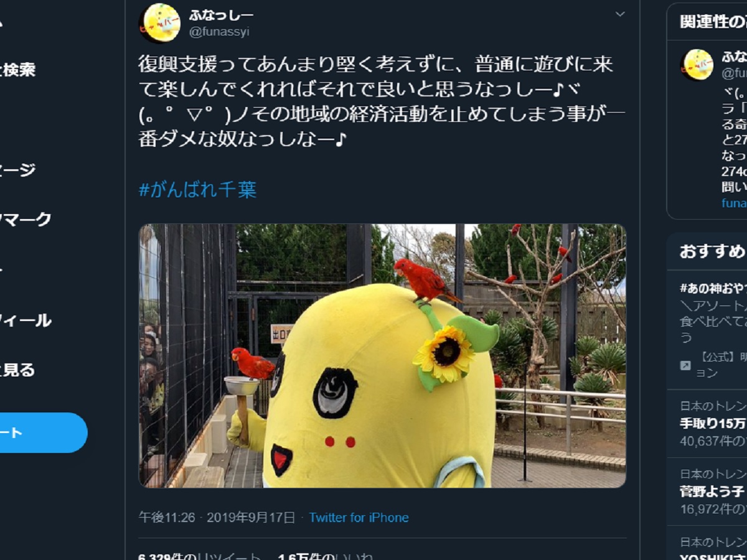Select the search item in left navigation

click(x=17, y=70)
